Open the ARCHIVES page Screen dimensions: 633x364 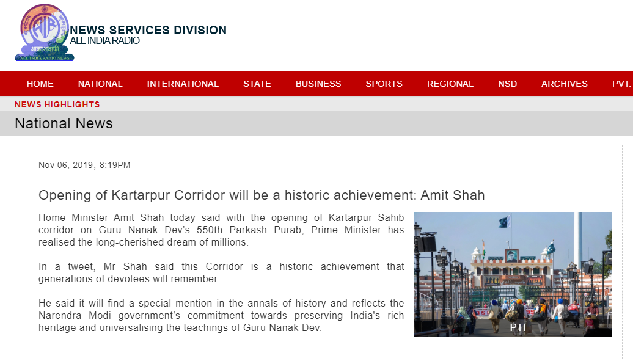click(x=565, y=84)
